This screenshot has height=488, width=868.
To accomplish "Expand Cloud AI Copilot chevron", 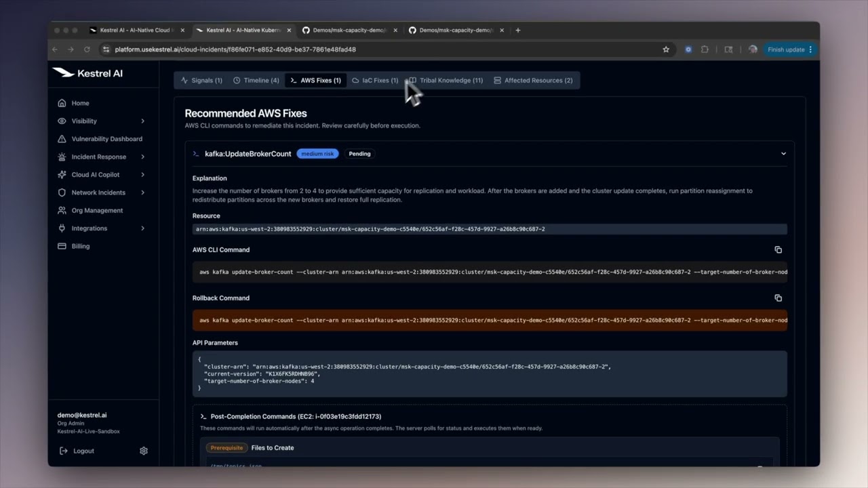I will pyautogui.click(x=142, y=175).
